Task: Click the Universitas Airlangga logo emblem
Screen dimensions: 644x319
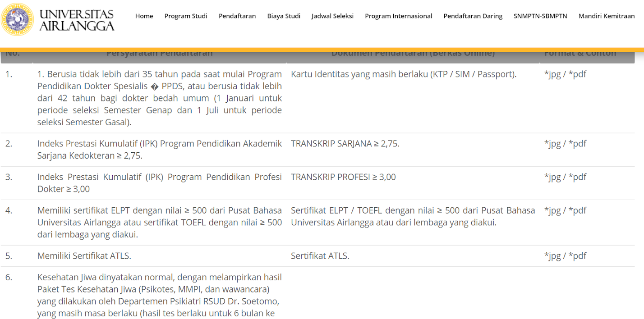Action: (x=18, y=19)
